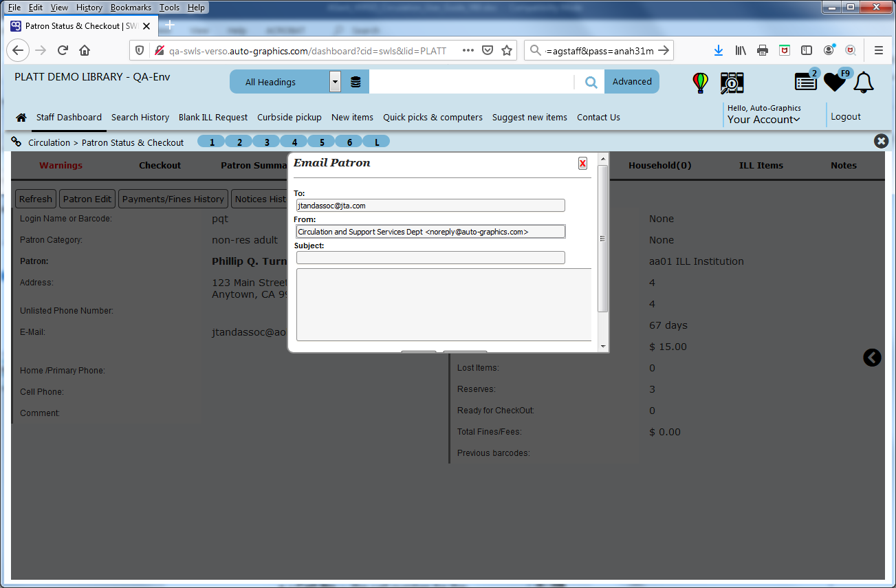Select pill tab 4
896x588 pixels.
(x=294, y=142)
